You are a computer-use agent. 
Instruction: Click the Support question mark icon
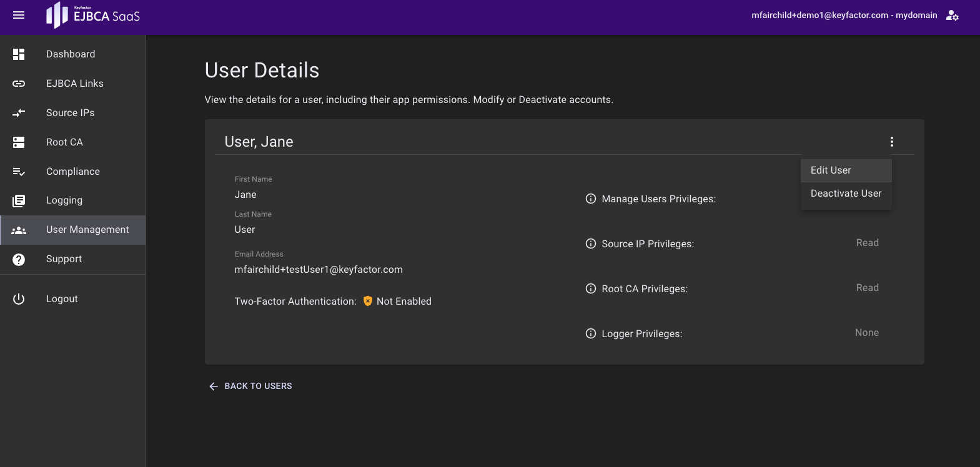click(19, 259)
